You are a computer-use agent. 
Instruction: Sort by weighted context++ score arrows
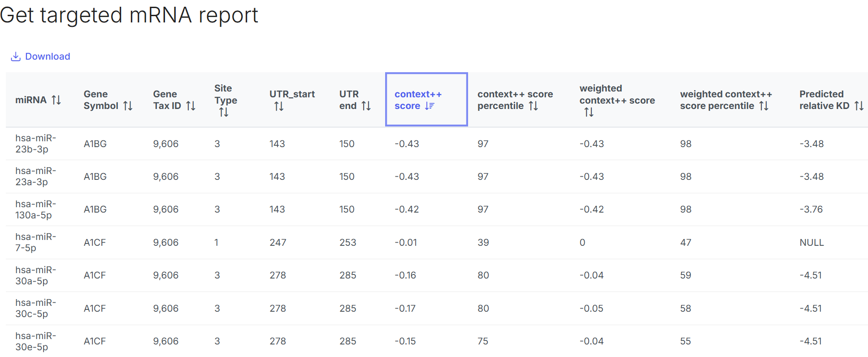(x=589, y=112)
